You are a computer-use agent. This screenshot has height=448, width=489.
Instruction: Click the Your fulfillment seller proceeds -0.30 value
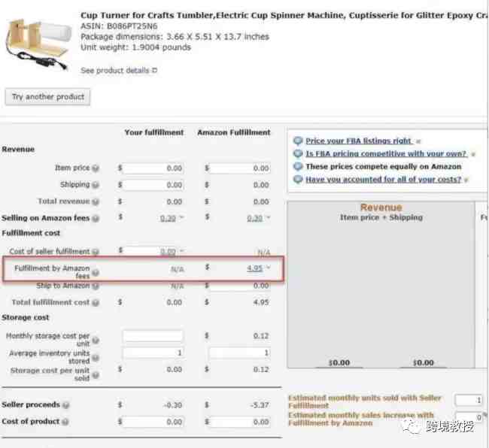[x=172, y=405]
